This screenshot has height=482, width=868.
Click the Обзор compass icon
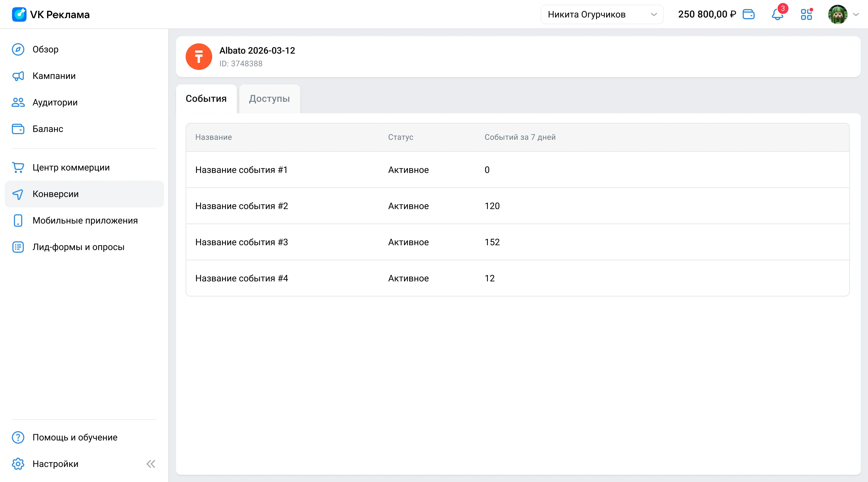tap(18, 50)
